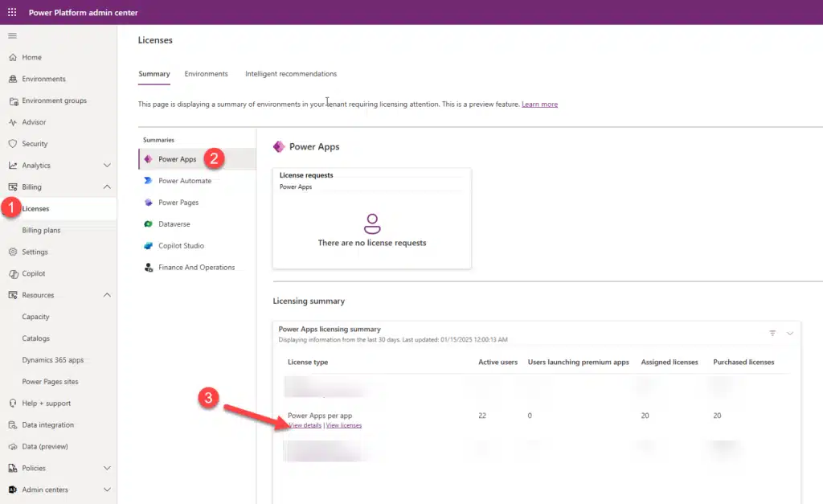This screenshot has width=823, height=504.
Task: Click active users value 22
Action: tap(482, 416)
